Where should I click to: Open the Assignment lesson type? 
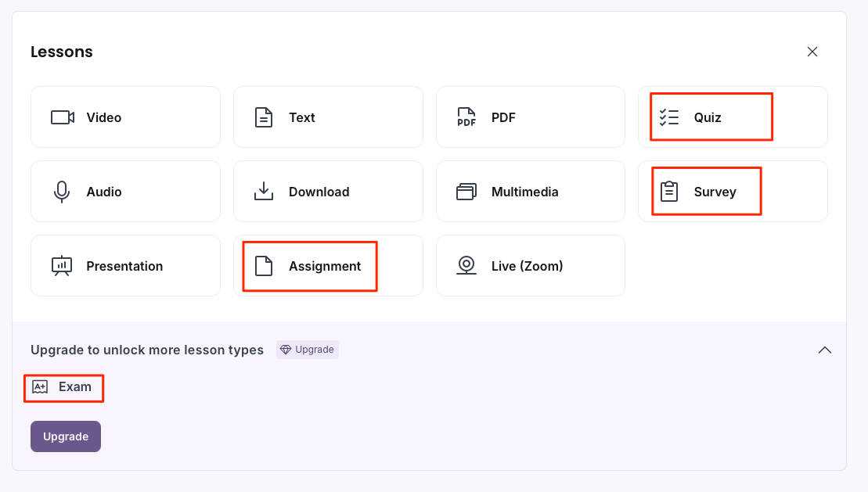coord(308,265)
